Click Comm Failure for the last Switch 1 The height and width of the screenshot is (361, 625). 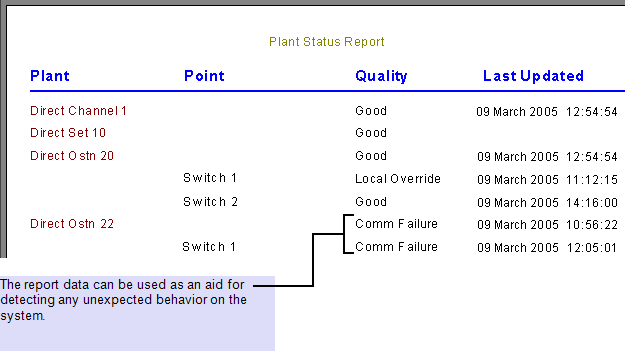pyautogui.click(x=396, y=247)
